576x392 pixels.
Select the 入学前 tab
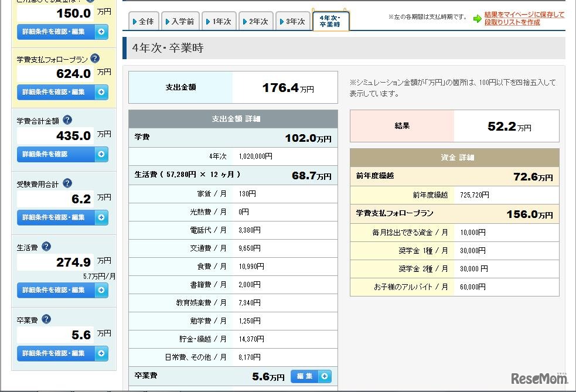click(179, 22)
